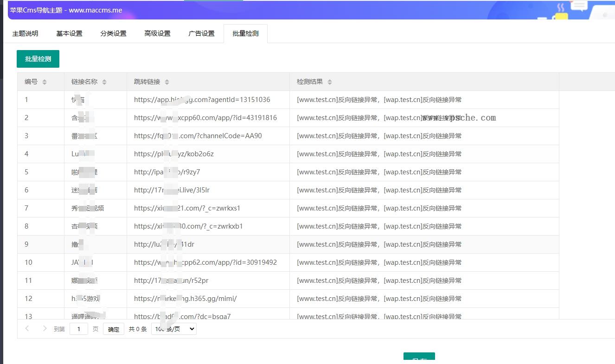This screenshot has width=615, height=364.
Task: Switch to the 基本设置 tab
Action: pyautogui.click(x=69, y=33)
